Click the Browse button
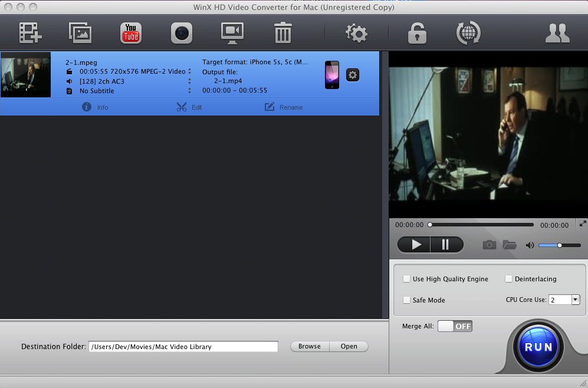The width and height of the screenshot is (588, 388). (x=309, y=346)
